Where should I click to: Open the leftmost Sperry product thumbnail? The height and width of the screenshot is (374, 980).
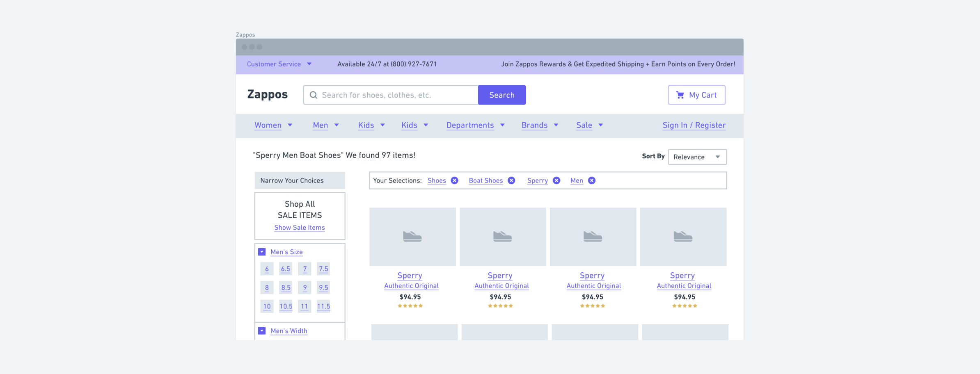(412, 237)
